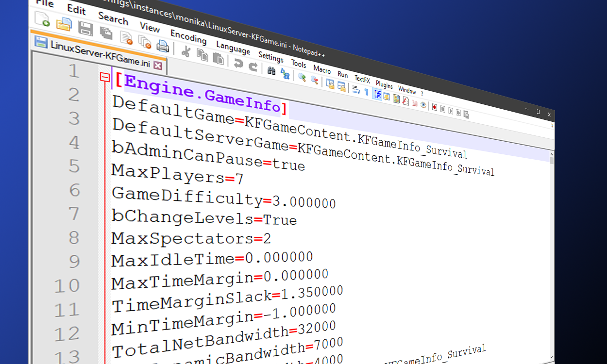Start macro recording with red dot icon
Image resolution: width=607 pixels, height=364 pixels.
(435, 107)
